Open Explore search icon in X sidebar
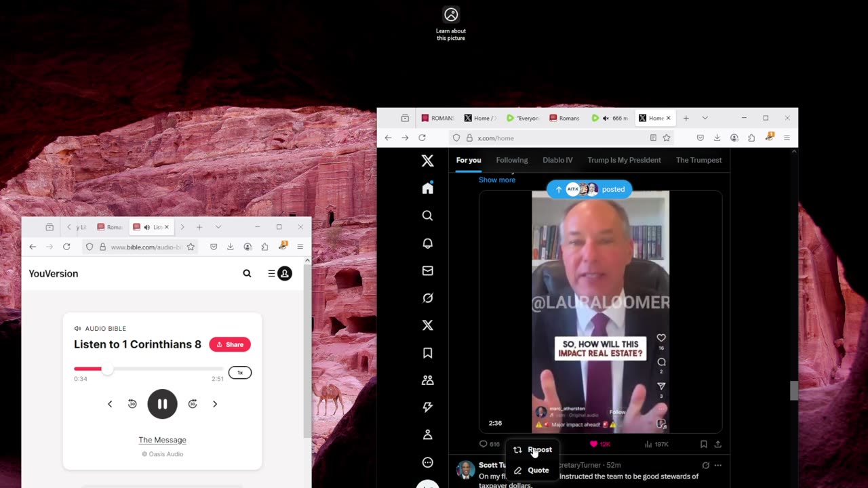This screenshot has height=488, width=868. coord(427,216)
